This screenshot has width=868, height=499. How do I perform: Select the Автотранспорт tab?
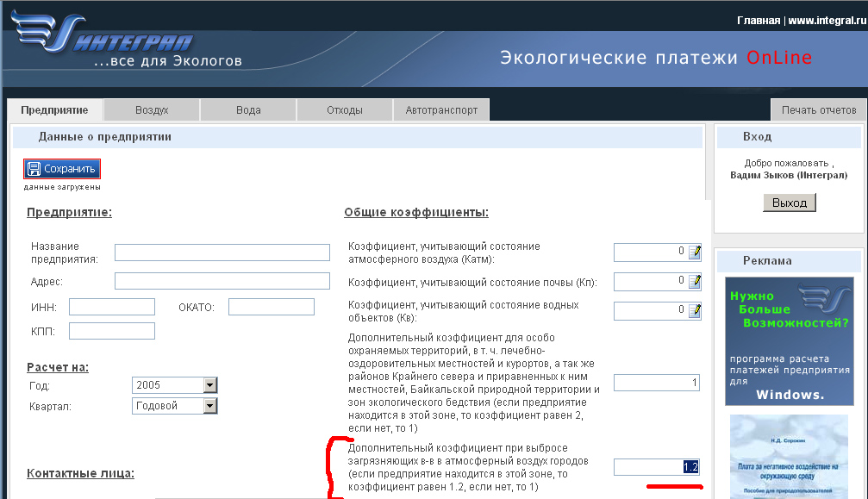click(x=441, y=110)
